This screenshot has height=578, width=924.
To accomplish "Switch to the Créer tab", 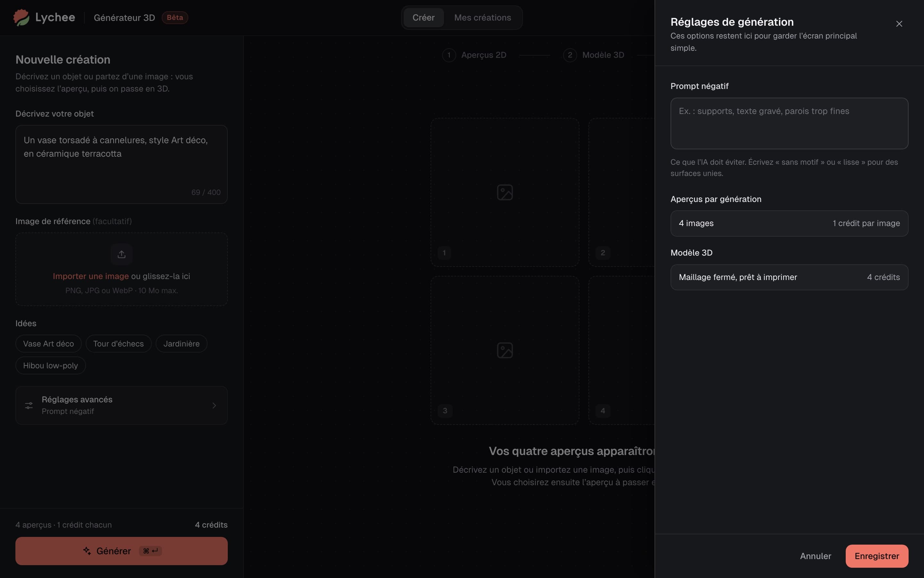I will click(424, 18).
